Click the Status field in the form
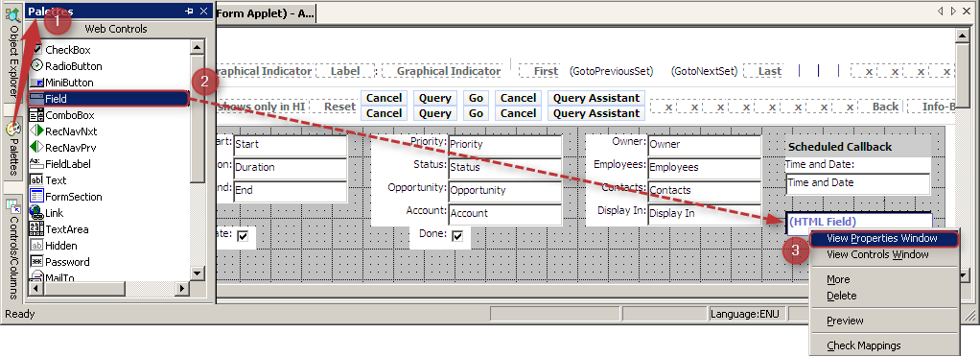Viewport: 980px width, 357px height. 505,168
